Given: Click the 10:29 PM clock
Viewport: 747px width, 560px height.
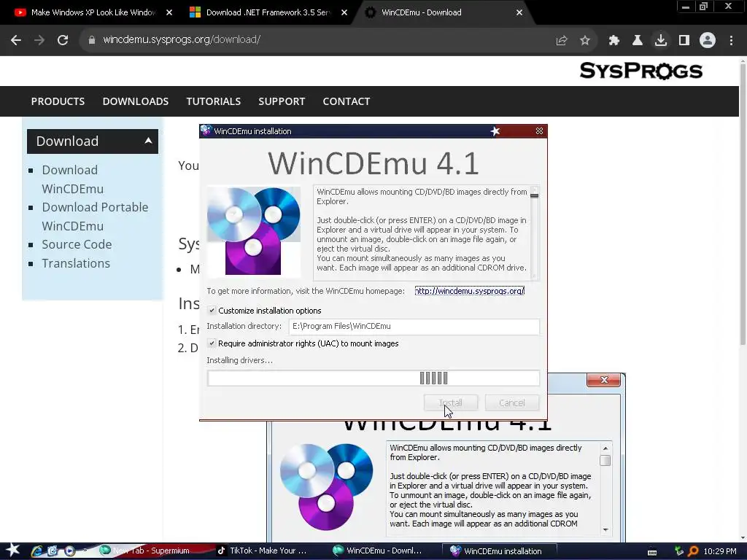Looking at the screenshot, I should coord(720,551).
